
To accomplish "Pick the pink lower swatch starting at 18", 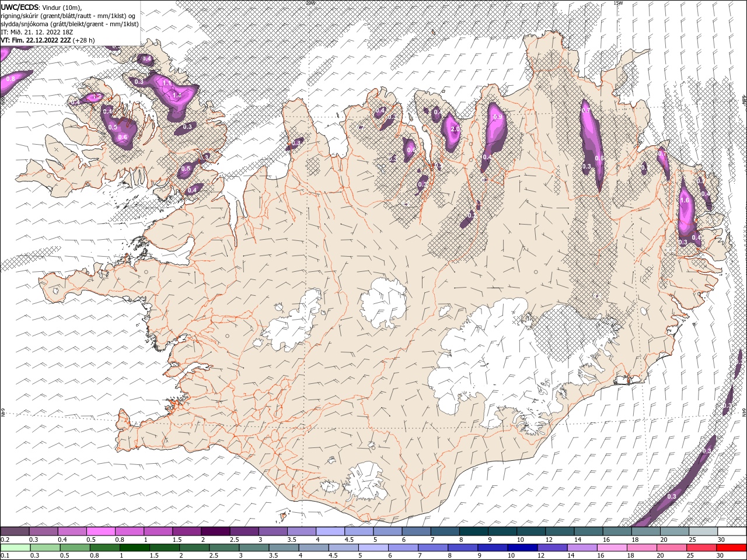I will [641, 548].
